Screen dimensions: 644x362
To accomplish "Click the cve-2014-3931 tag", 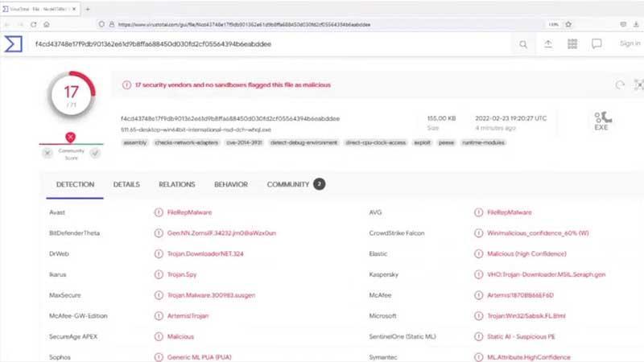I will [x=244, y=142].
